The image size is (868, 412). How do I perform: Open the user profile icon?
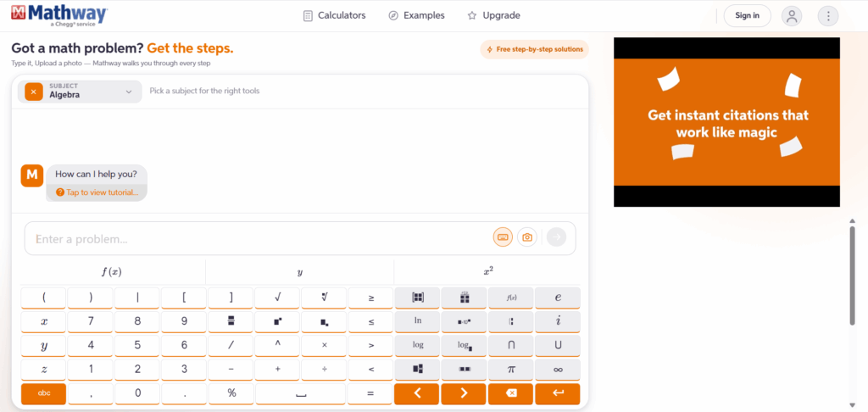(792, 15)
